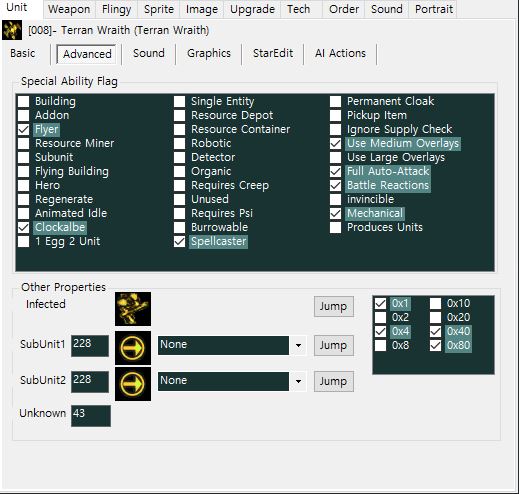
Task: Uncheck the 0x1 flag
Action: pos(381,304)
